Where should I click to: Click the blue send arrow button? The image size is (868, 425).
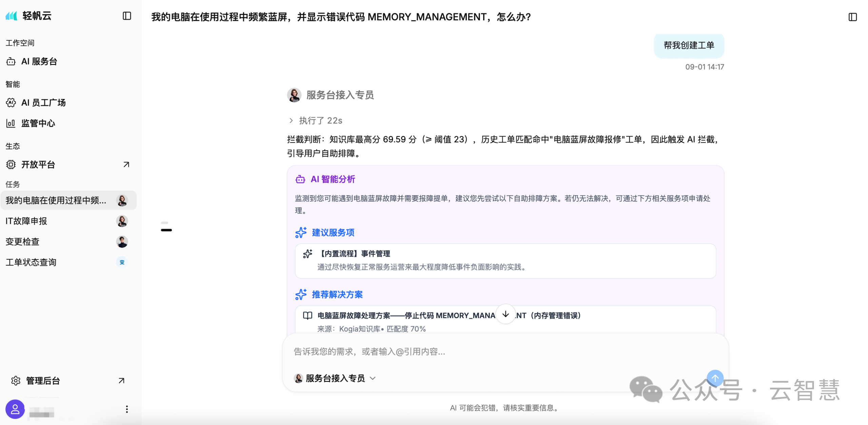point(715,378)
